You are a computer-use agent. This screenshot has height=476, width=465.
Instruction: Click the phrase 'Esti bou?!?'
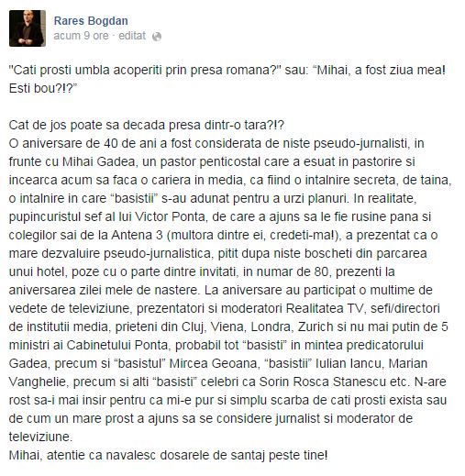(42, 88)
